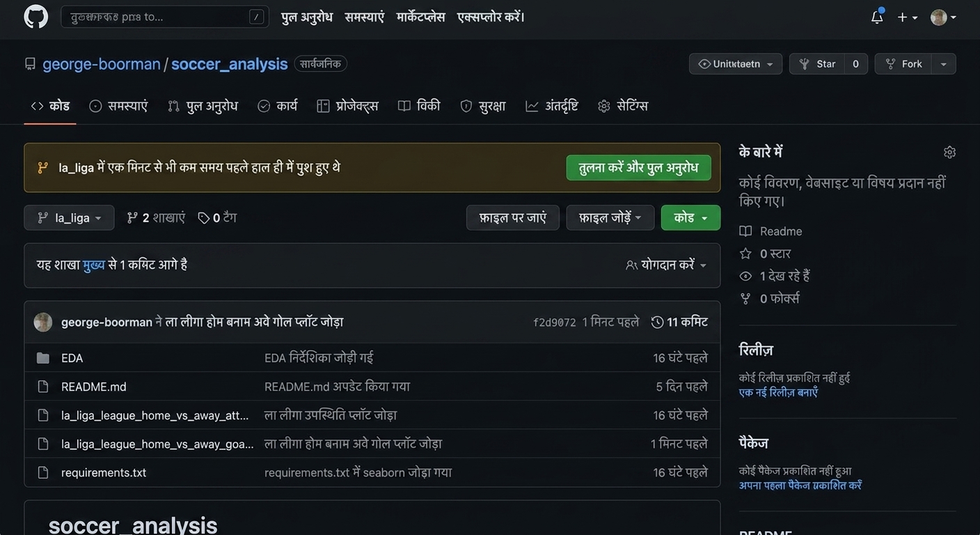Click the commit author avatar
The image size is (980, 535).
coord(43,322)
